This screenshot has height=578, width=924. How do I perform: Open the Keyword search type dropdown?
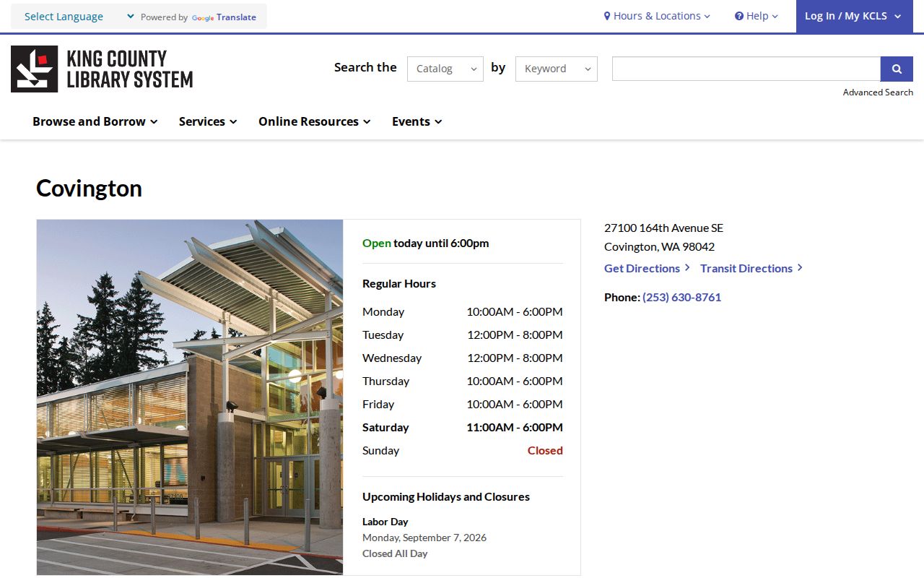pyautogui.click(x=557, y=69)
